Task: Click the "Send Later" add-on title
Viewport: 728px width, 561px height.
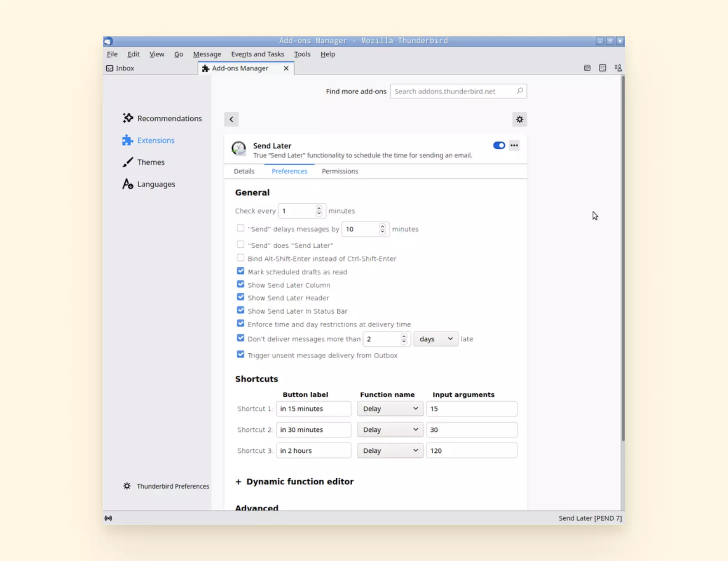Action: pos(272,145)
